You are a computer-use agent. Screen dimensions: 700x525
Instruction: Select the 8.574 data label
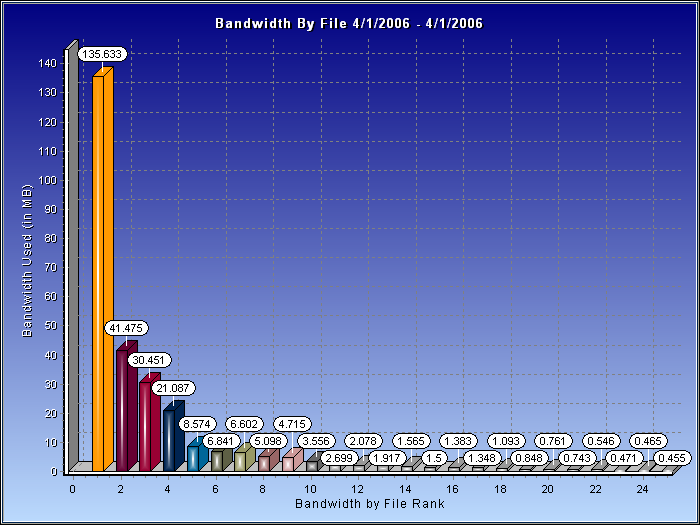(x=198, y=424)
